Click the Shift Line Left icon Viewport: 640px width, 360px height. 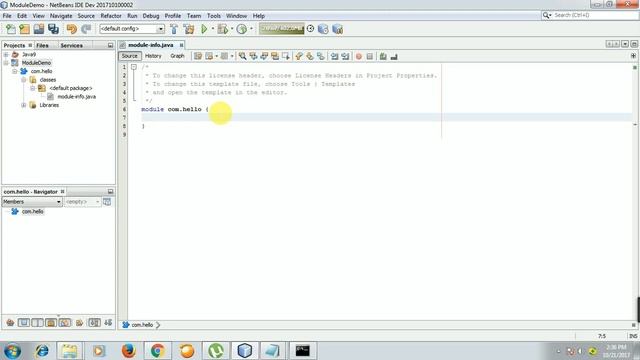[x=335, y=56]
